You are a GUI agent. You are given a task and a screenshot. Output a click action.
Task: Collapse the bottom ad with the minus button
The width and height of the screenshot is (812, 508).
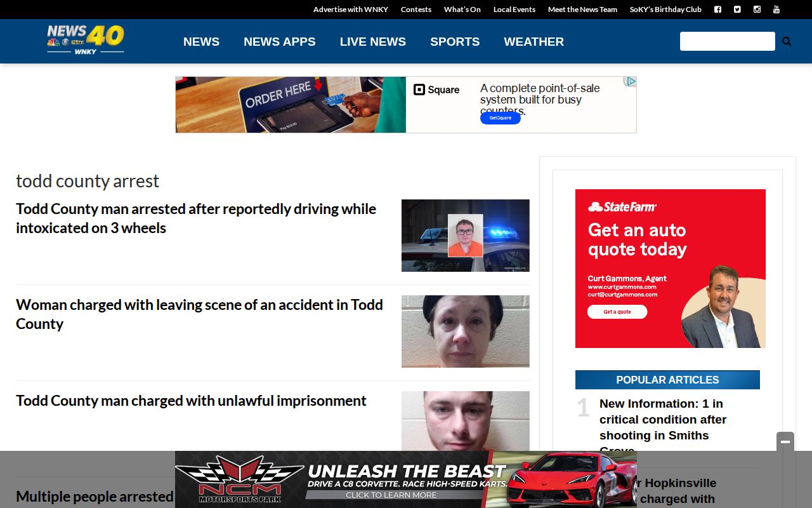(785, 442)
